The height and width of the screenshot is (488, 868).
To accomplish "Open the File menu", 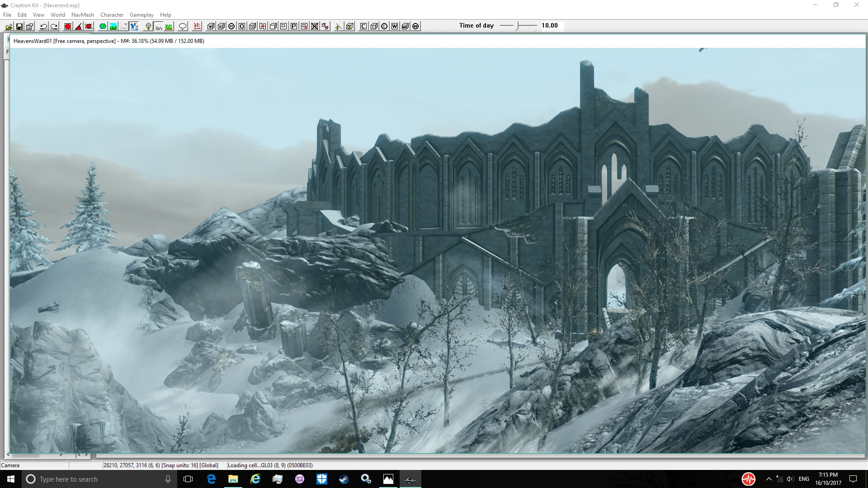I will [x=7, y=15].
